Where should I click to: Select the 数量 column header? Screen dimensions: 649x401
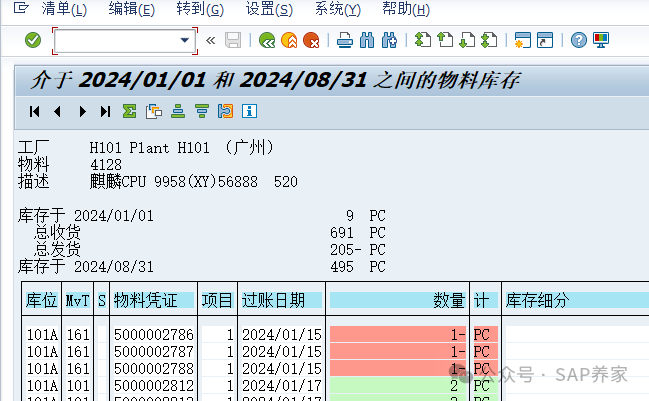397,300
